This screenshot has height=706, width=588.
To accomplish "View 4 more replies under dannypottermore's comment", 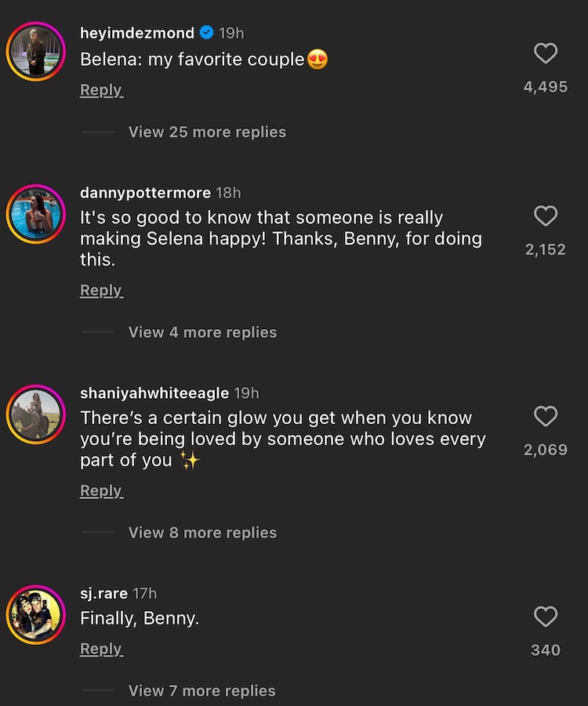I will pos(202,332).
